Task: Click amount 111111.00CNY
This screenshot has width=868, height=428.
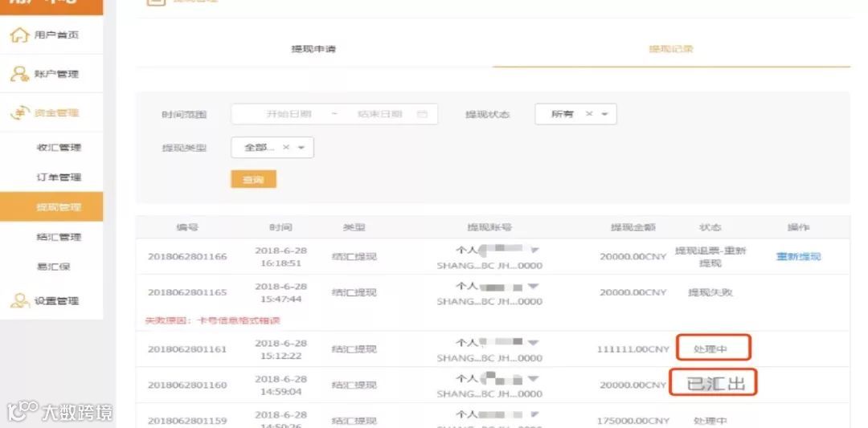Action: pos(633,349)
